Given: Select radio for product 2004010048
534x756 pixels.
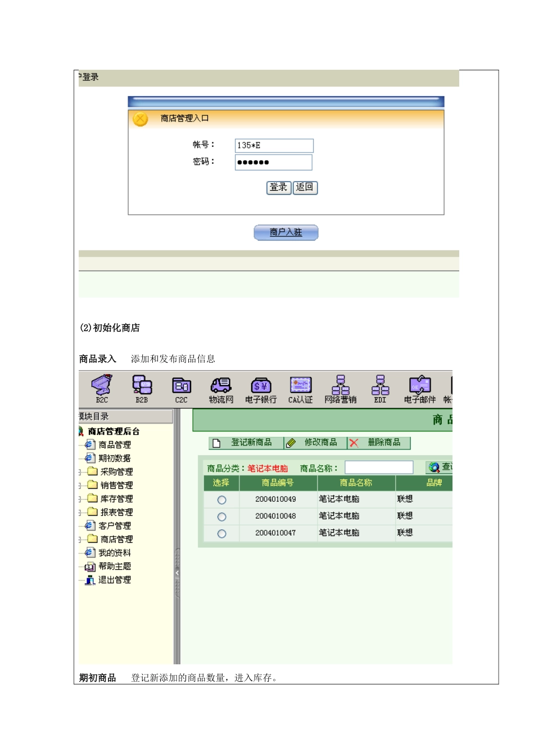Looking at the screenshot, I should tap(222, 517).
